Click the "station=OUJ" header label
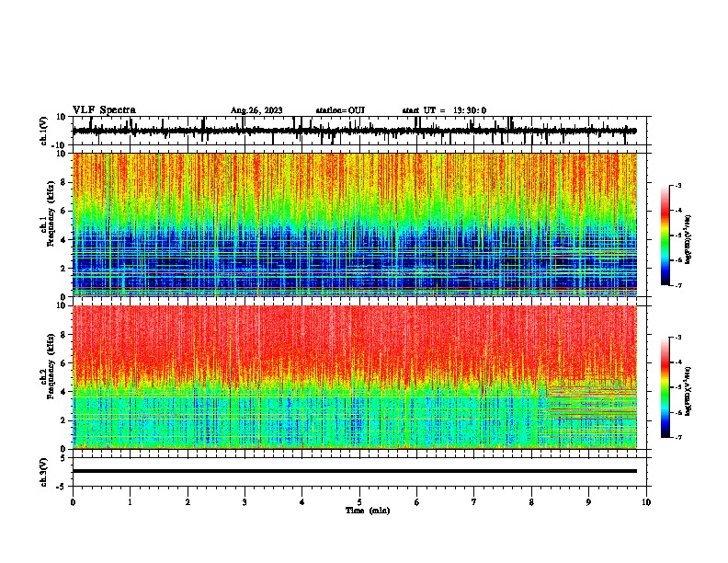The height and width of the screenshot is (563, 728). click(340, 110)
